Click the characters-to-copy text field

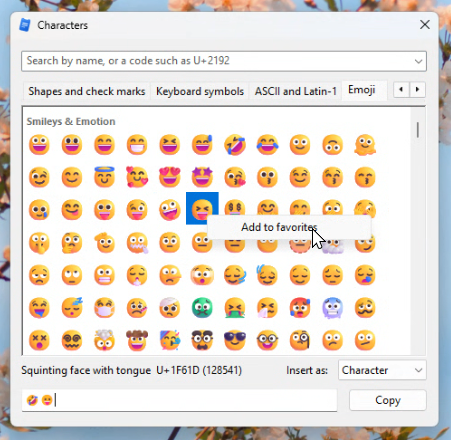tap(179, 400)
